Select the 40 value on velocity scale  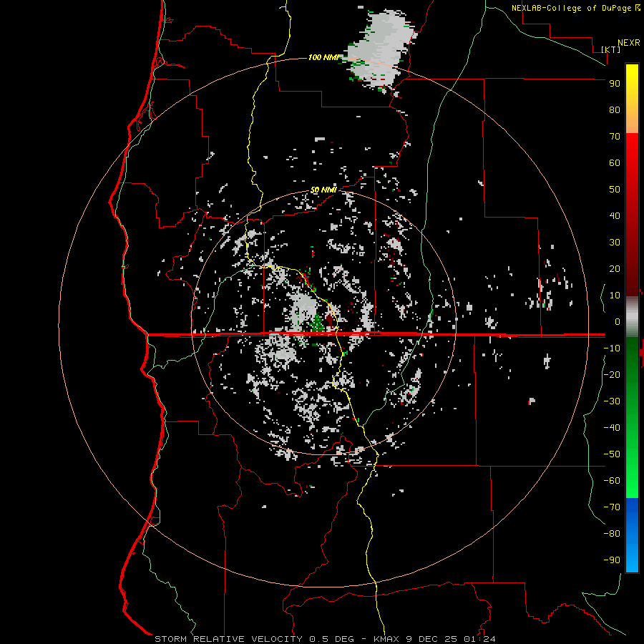[x=615, y=215]
